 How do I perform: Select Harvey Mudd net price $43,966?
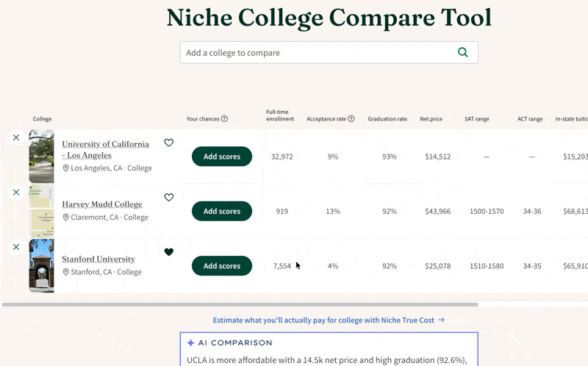tap(437, 212)
